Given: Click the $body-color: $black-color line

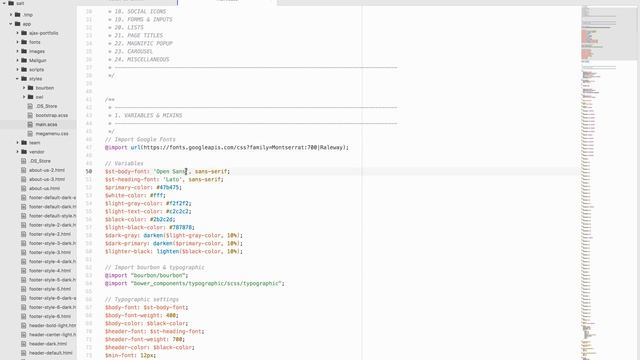Looking at the screenshot, I should click(147, 323).
